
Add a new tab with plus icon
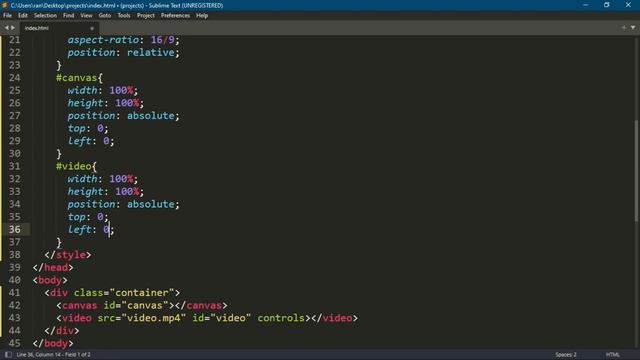coord(624,28)
